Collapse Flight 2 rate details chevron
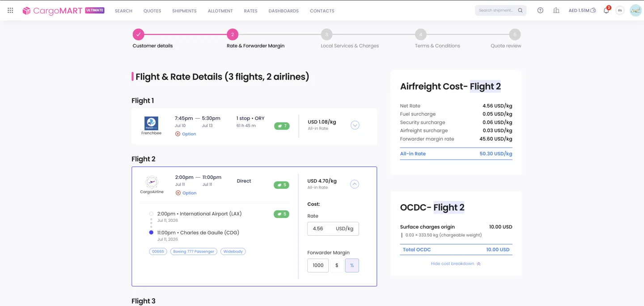 (354, 184)
